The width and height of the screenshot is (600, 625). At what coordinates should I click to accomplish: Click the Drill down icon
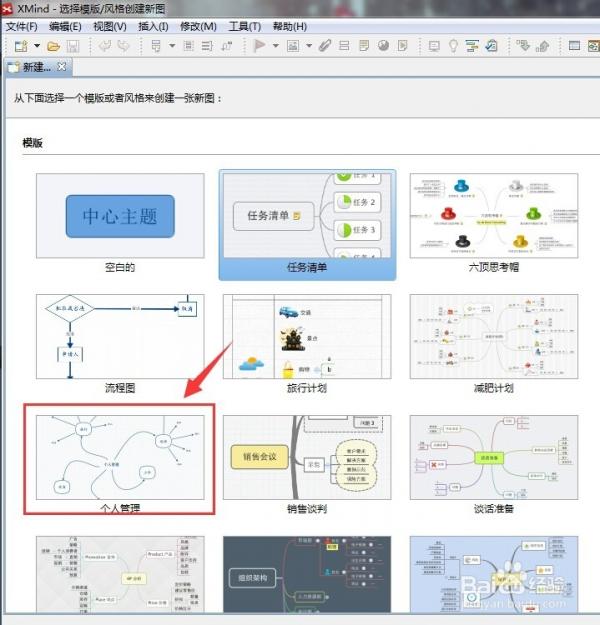523,46
